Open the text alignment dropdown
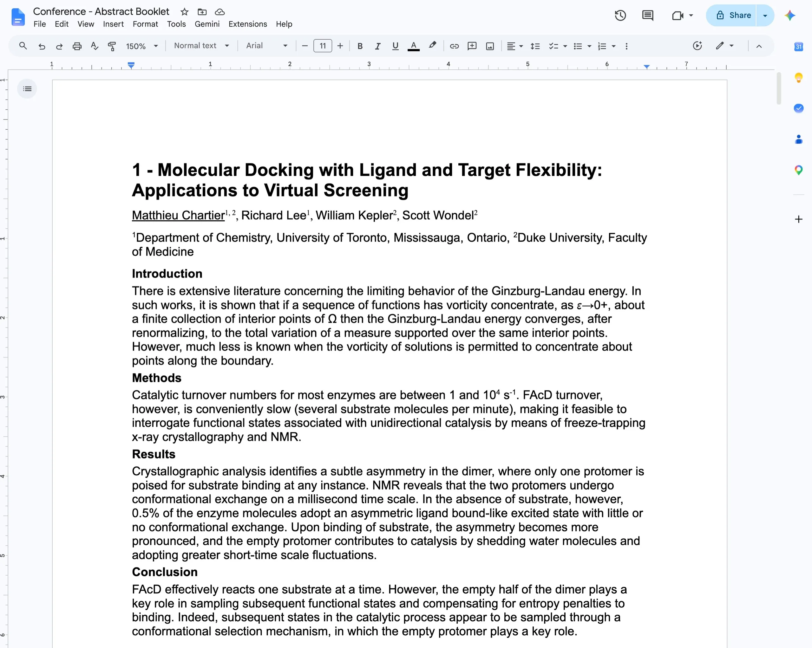812x648 pixels. pos(515,46)
